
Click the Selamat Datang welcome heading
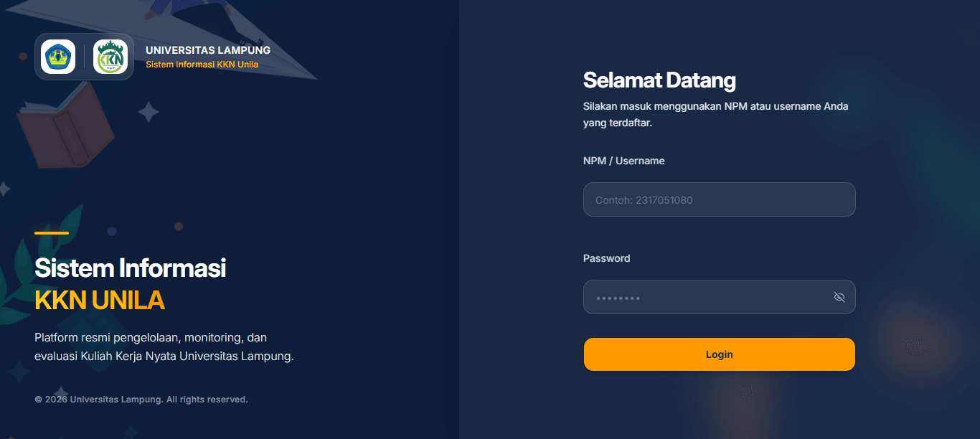[x=659, y=80]
